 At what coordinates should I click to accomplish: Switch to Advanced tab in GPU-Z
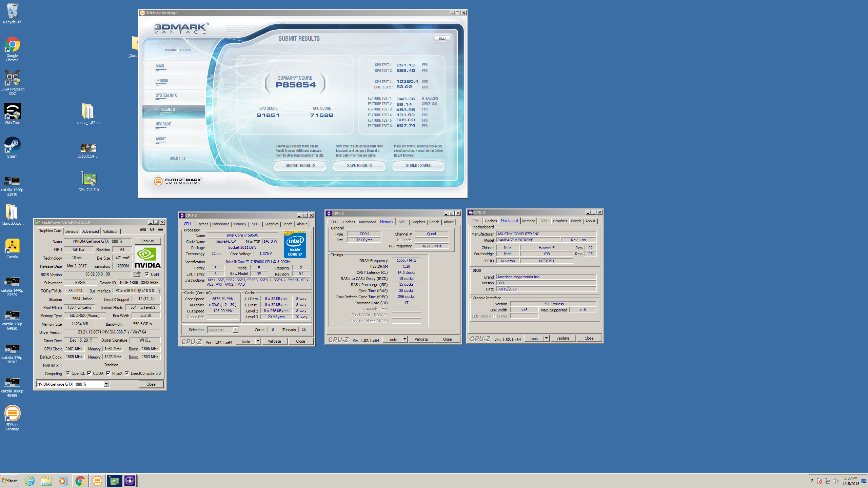pos(91,231)
